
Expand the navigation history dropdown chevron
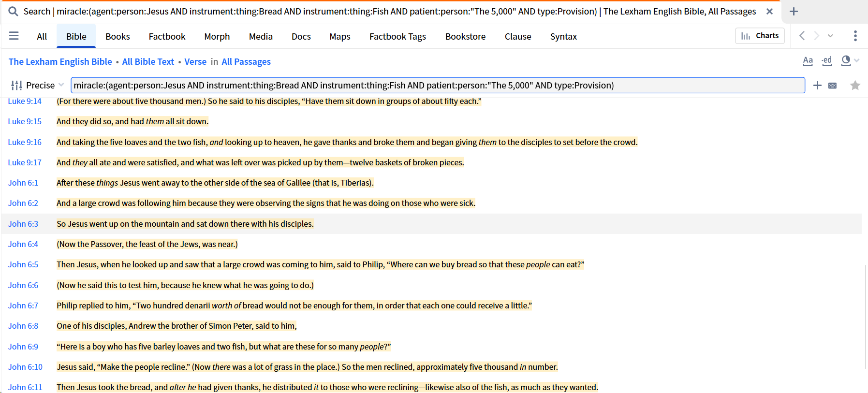click(x=830, y=36)
